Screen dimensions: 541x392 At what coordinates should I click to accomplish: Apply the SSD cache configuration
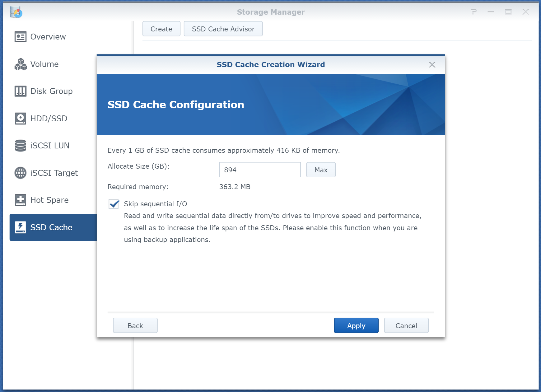[356, 326]
